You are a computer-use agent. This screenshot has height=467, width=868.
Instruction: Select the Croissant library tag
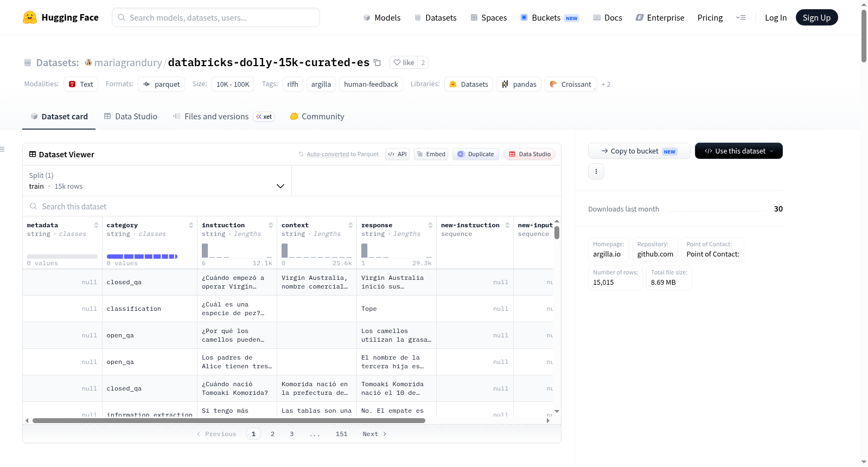[571, 84]
